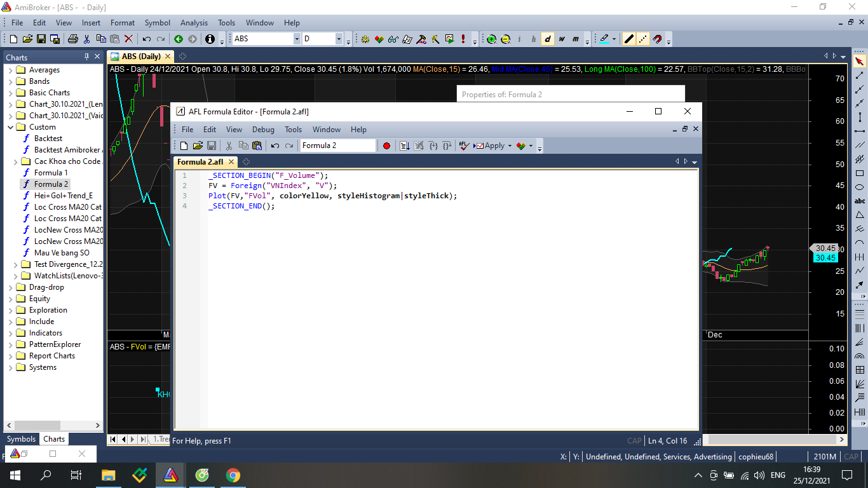Toggle daily 'd' interval button

[x=548, y=39]
